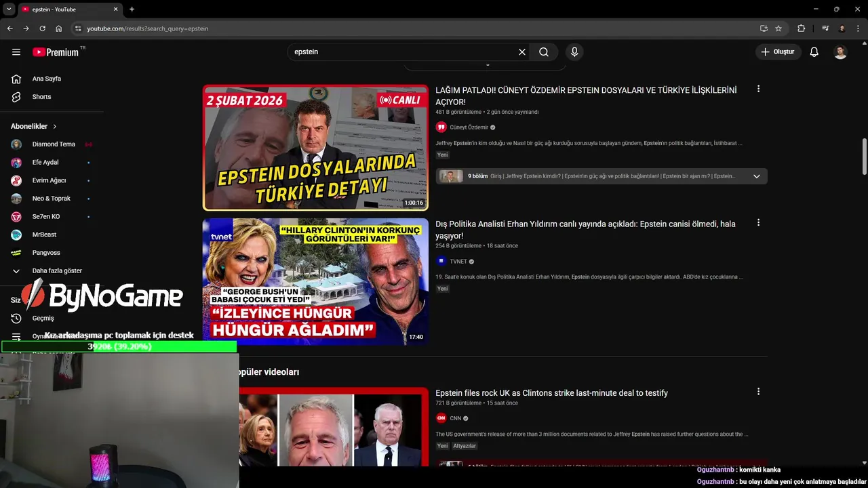Open options menu for CNN video
868x488 pixels.
coord(758,391)
